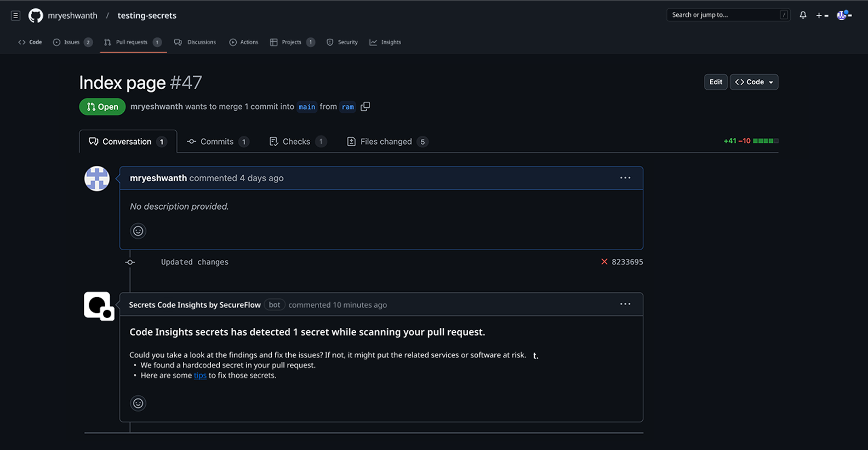Go to the Issues tab

coord(72,42)
